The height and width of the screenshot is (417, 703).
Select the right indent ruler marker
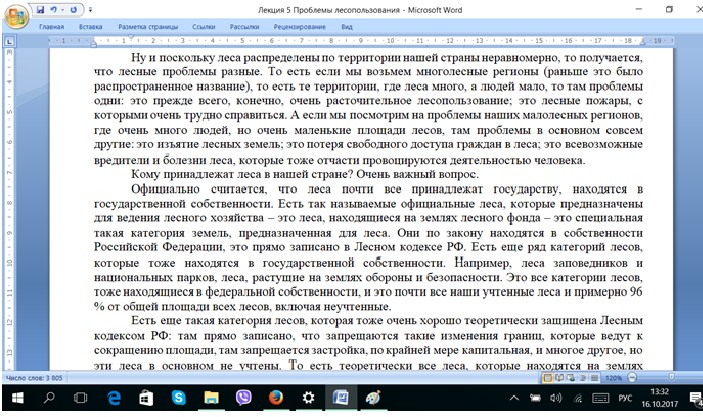pos(642,43)
